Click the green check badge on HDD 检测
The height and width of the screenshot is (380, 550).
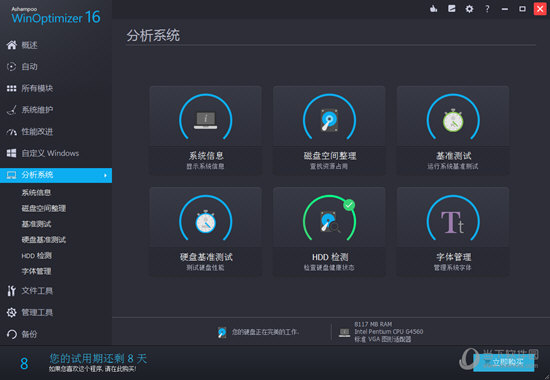pyautogui.click(x=349, y=205)
